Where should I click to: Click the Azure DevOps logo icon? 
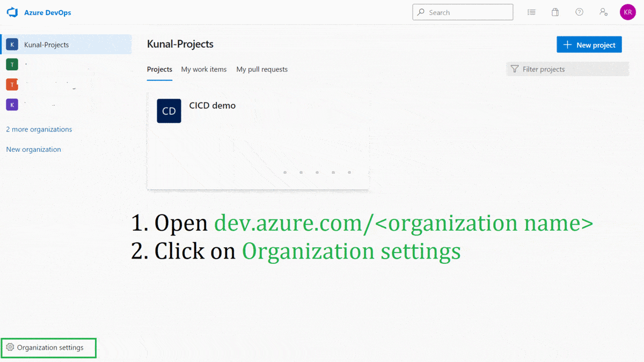coord(12,12)
